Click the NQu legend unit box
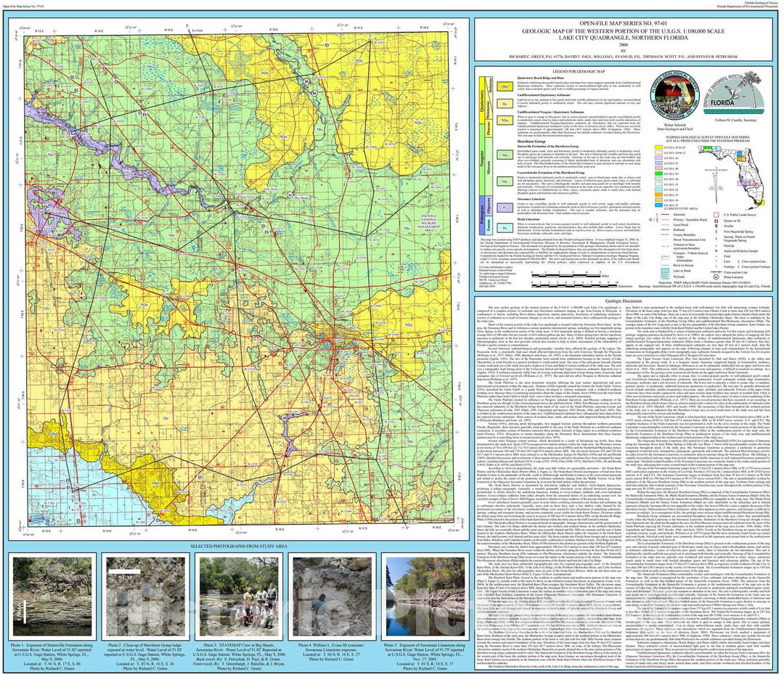The image size is (784, 675). (x=504, y=120)
